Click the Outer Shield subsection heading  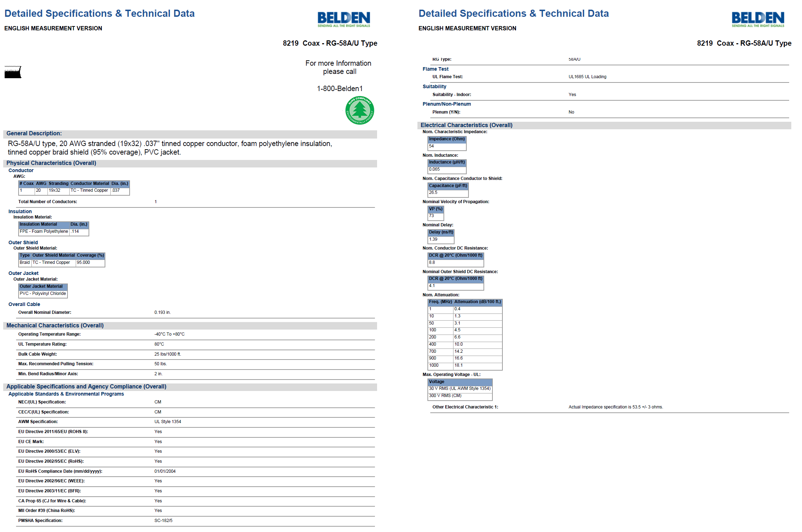point(23,242)
